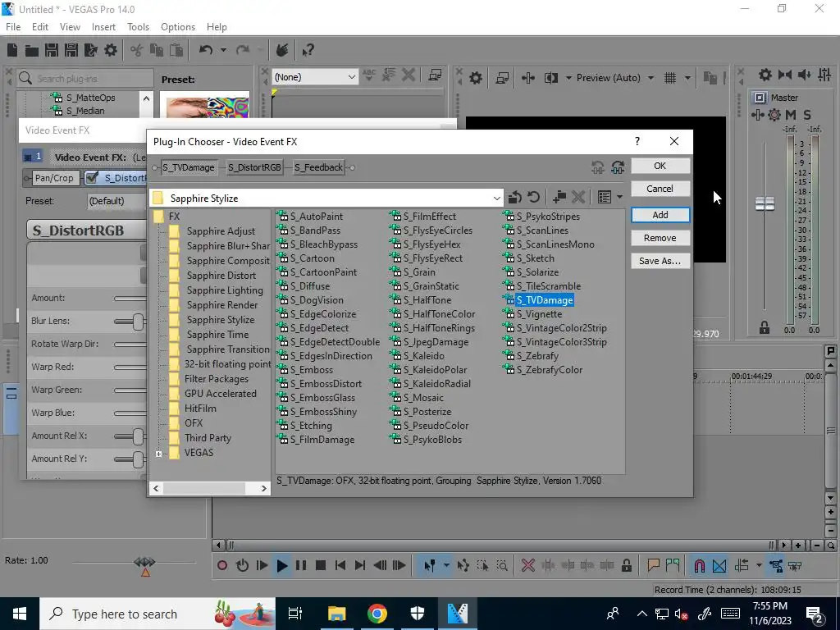Click Preview on External Monitor icon
The width and height of the screenshot is (840, 630).
(x=502, y=78)
